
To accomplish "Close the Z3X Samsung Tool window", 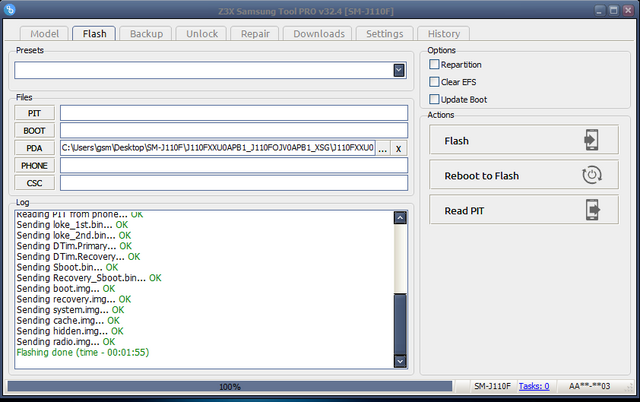I will click(x=628, y=10).
